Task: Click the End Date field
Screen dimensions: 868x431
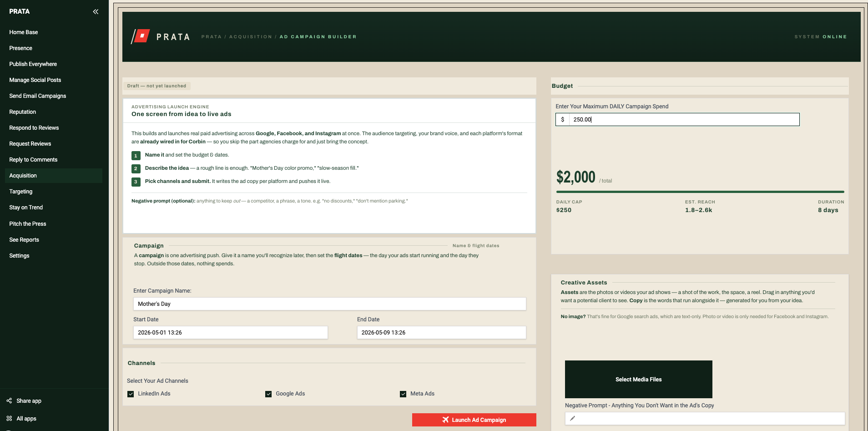Action: tap(442, 333)
